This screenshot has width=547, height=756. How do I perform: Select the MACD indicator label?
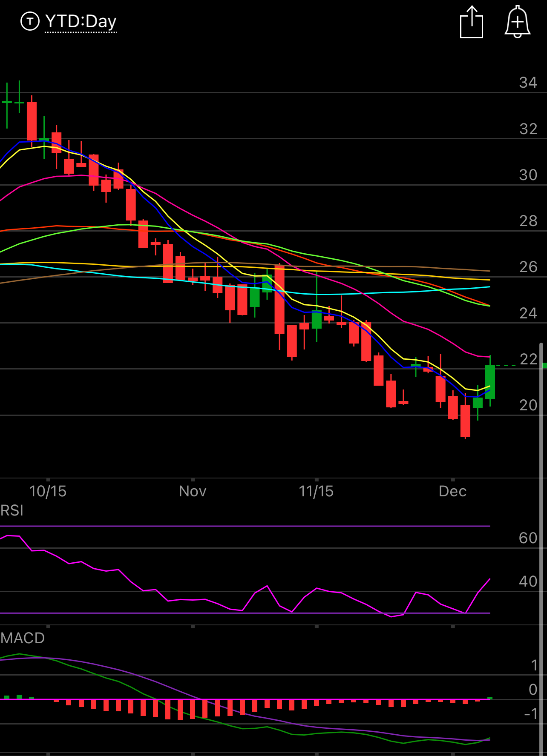click(23, 638)
